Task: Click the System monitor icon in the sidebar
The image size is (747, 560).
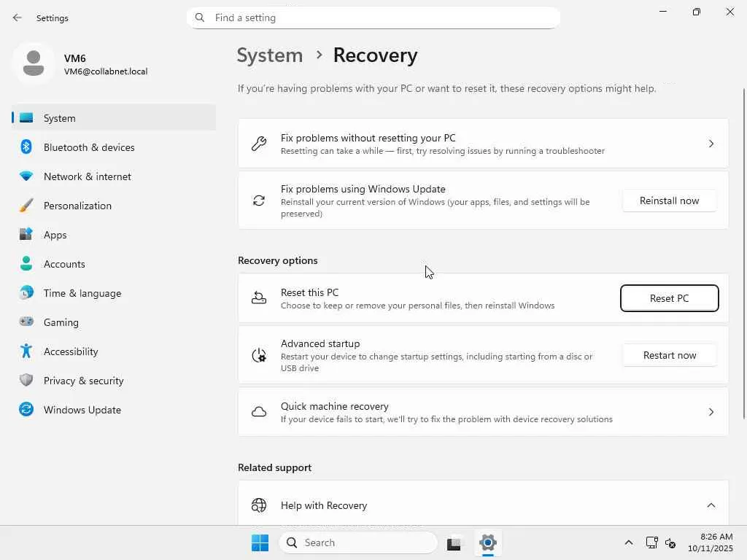Action: click(x=26, y=117)
